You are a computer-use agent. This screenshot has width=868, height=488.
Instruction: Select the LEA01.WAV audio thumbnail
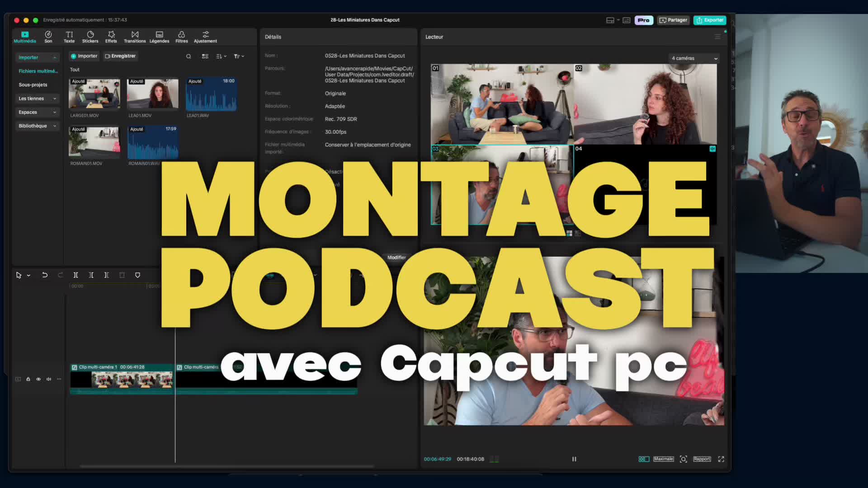(211, 94)
